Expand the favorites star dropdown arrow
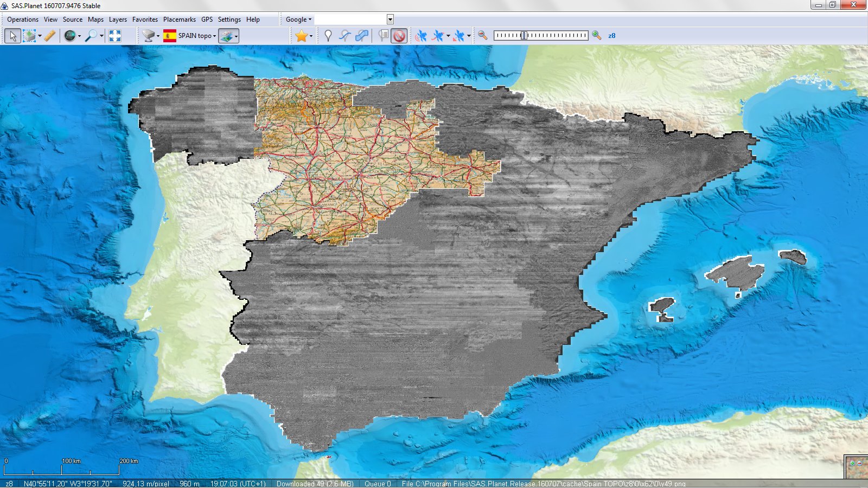Image resolution: width=868 pixels, height=488 pixels. tap(311, 36)
